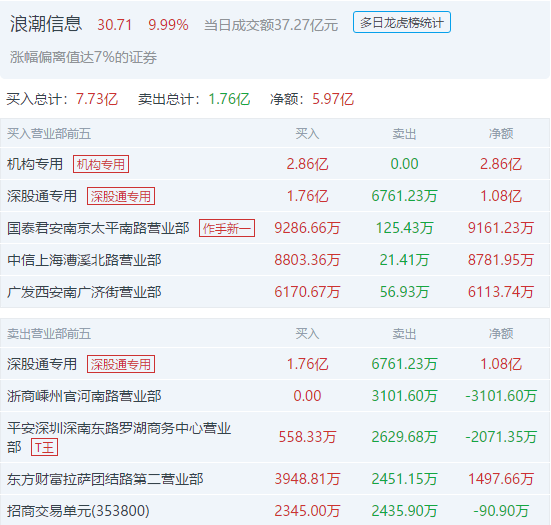
Task: Select 招商交易单元(353800) row
Action: [x=276, y=511]
